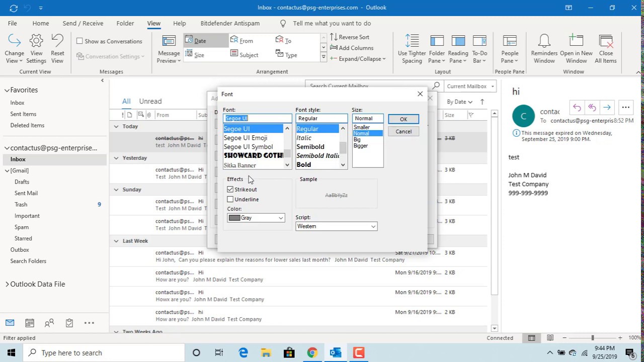The image size is (644, 362).
Task: Switch to the Folder tab
Action: [x=125, y=23]
